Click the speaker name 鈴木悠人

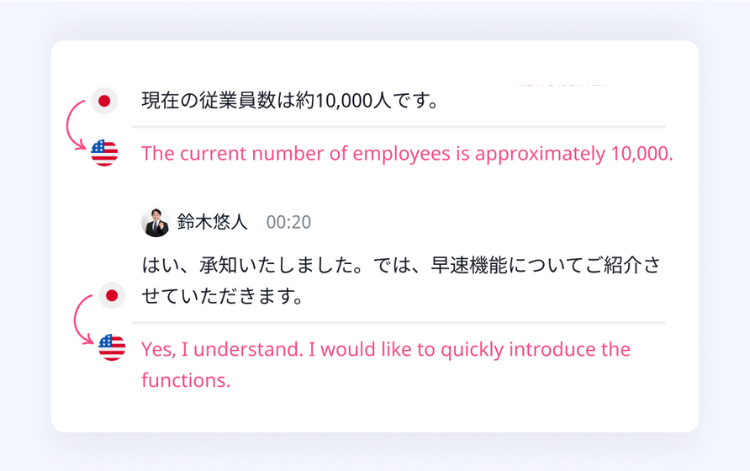pos(212,222)
